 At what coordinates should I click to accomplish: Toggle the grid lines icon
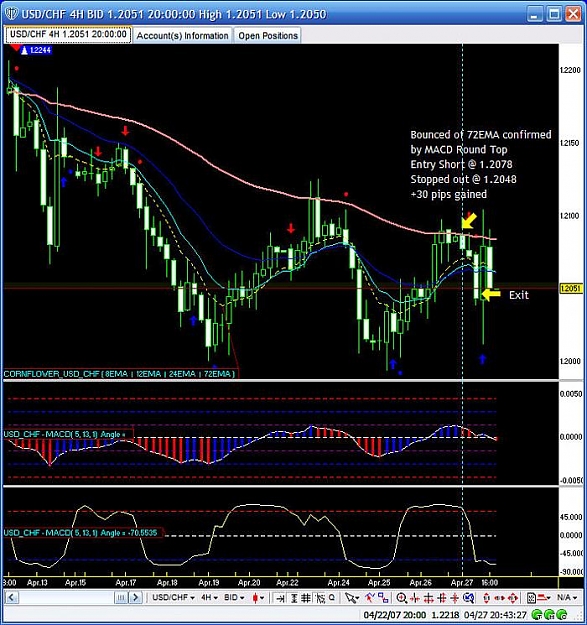click(306, 598)
